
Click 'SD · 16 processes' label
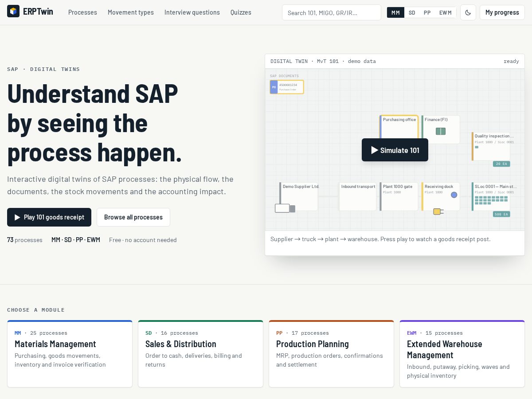click(x=172, y=333)
